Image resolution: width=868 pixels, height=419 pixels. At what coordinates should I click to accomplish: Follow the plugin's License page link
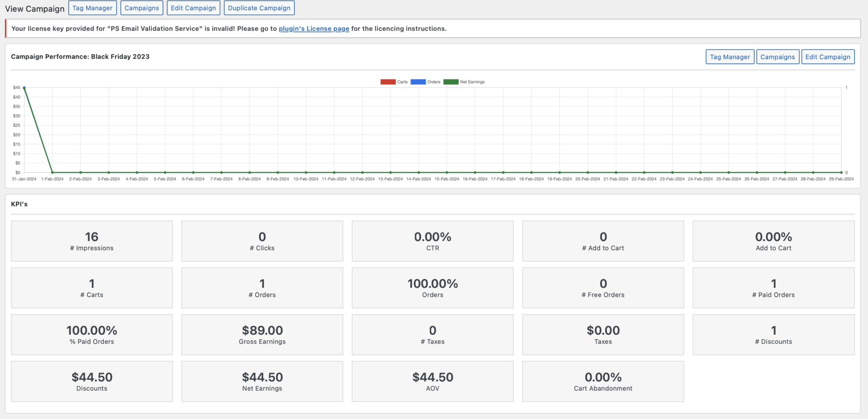[314, 28]
